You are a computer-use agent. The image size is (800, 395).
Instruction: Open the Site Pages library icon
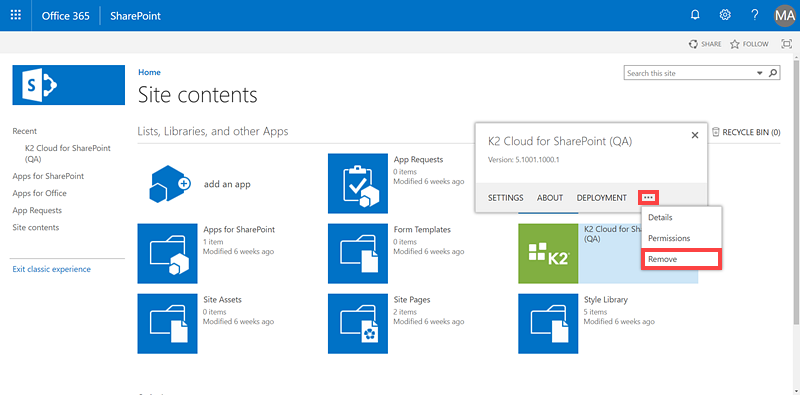click(358, 324)
